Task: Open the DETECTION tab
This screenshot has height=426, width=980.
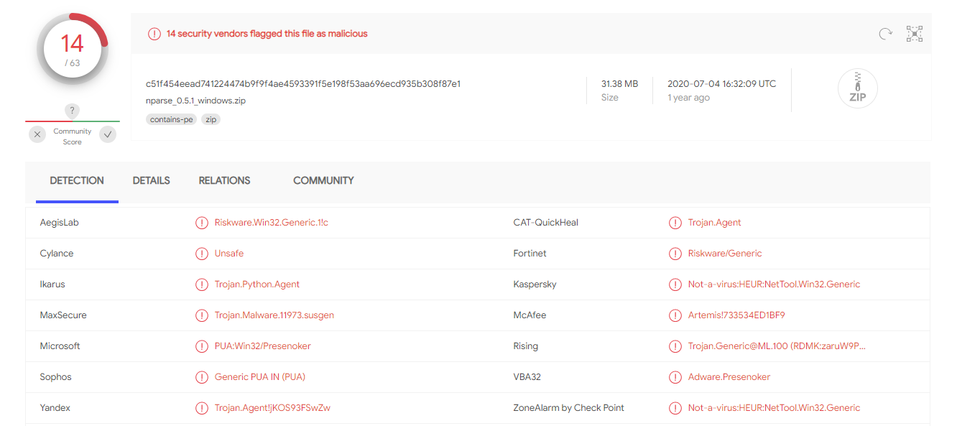Action: (77, 180)
